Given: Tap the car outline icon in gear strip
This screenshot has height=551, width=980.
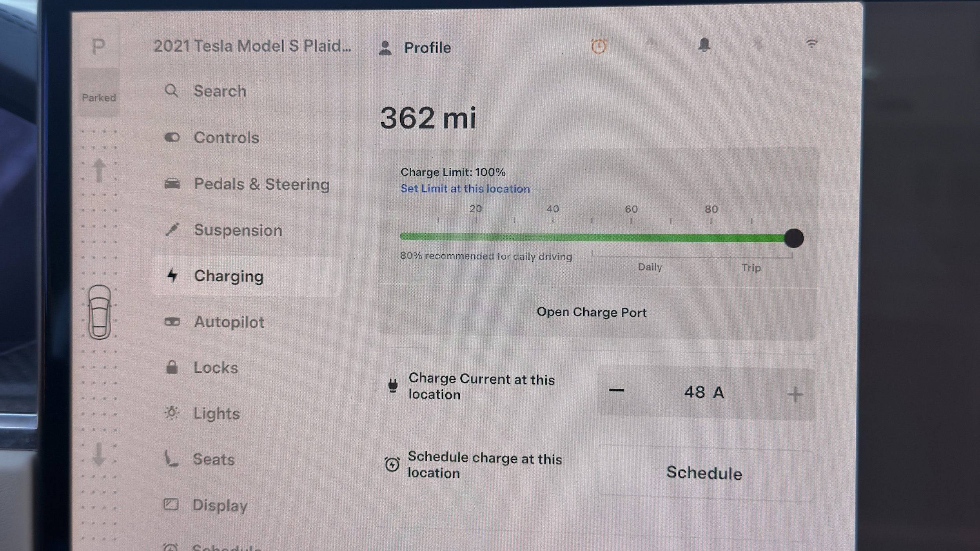Looking at the screenshot, I should coord(100,312).
